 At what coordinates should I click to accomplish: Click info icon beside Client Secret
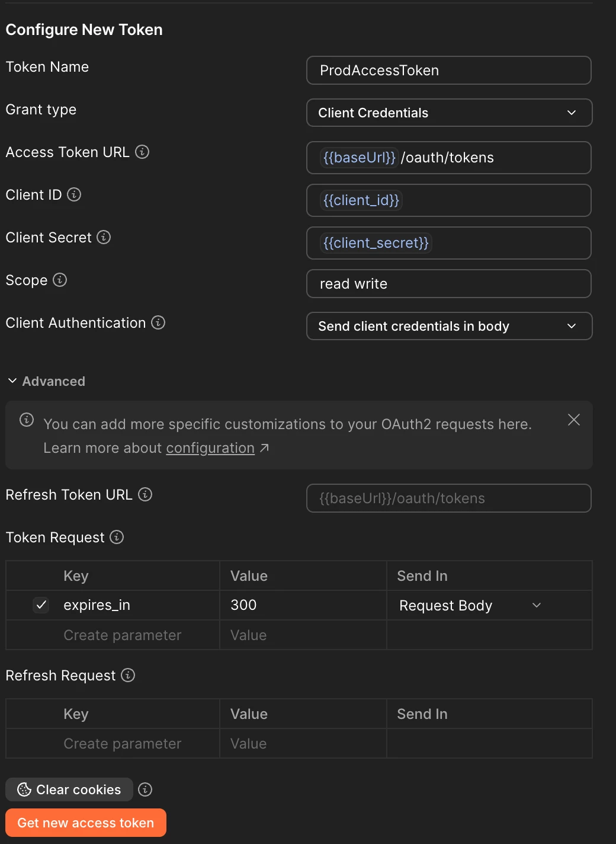[x=104, y=237]
